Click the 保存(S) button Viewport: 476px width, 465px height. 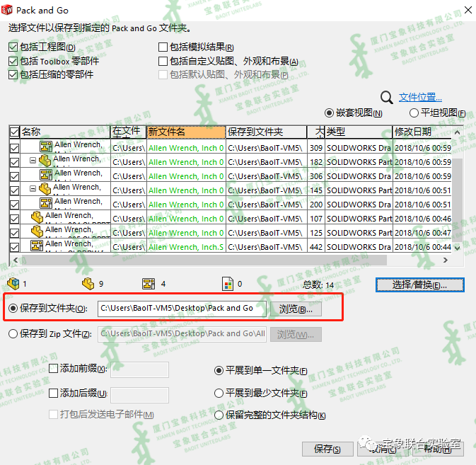pyautogui.click(x=327, y=449)
